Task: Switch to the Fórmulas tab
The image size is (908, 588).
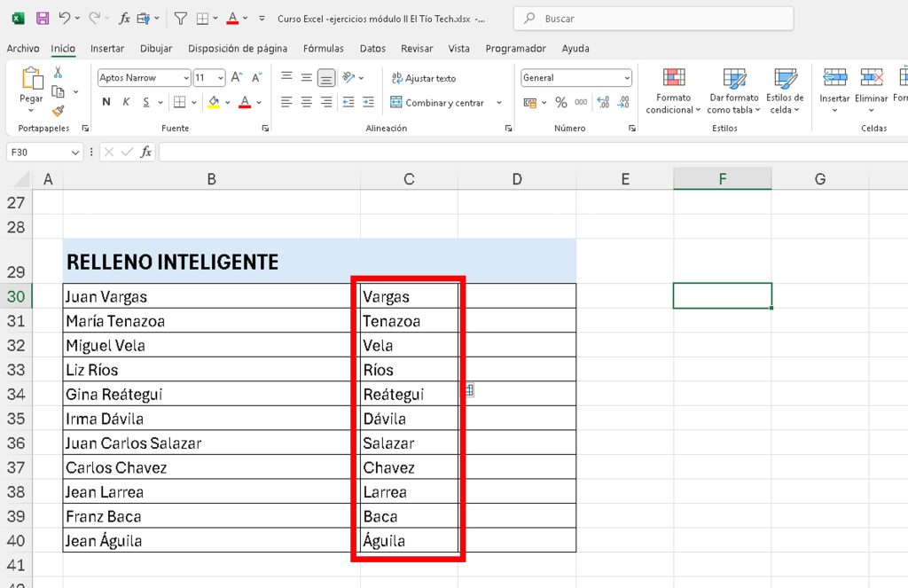Action: 323,49
